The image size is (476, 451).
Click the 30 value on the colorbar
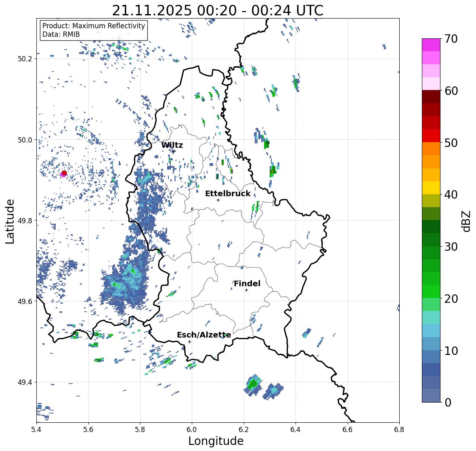point(451,247)
